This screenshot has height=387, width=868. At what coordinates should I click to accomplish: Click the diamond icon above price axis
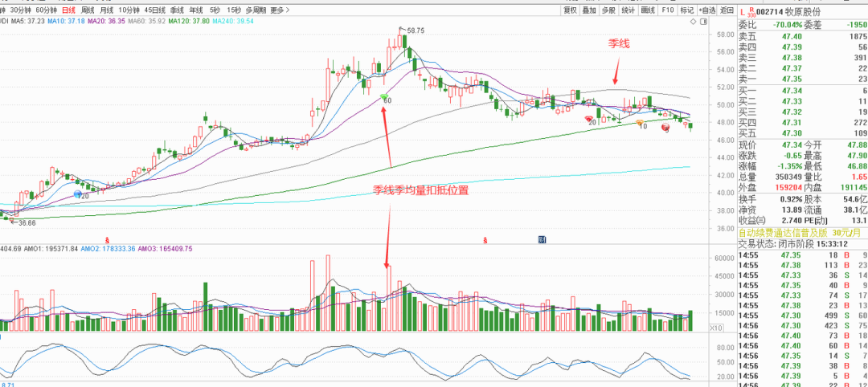click(693, 21)
